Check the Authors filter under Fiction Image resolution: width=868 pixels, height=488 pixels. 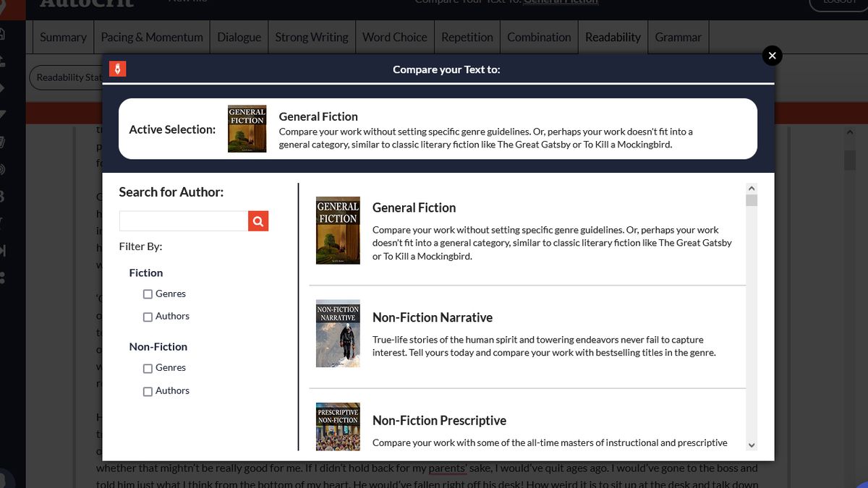click(x=148, y=317)
